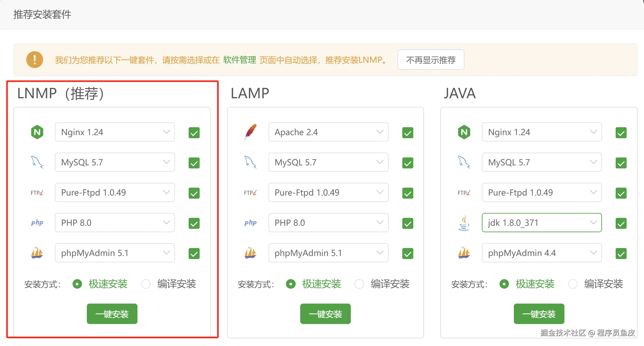Uncheck the Nginx 1.24 checkbox in LNMP
The height and width of the screenshot is (346, 644).
pos(194,133)
